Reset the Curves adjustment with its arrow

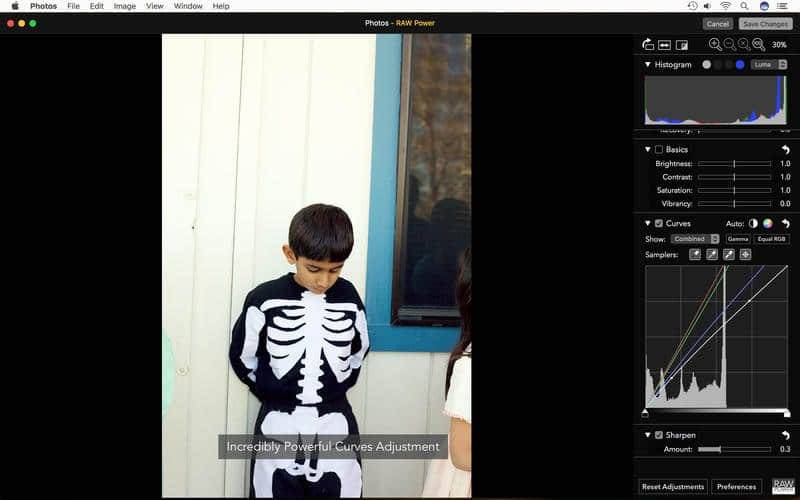pos(785,223)
